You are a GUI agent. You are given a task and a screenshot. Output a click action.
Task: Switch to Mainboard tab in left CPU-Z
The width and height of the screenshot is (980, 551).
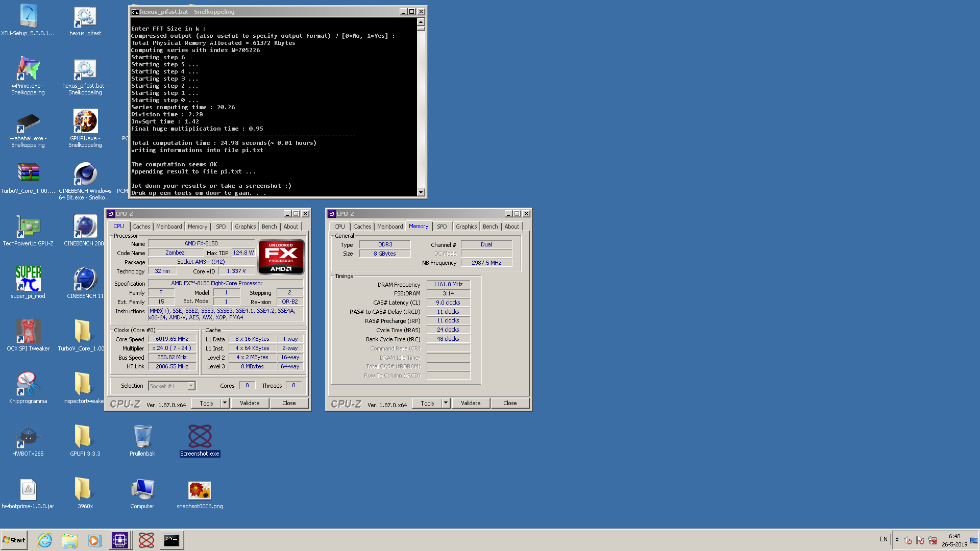coord(169,227)
